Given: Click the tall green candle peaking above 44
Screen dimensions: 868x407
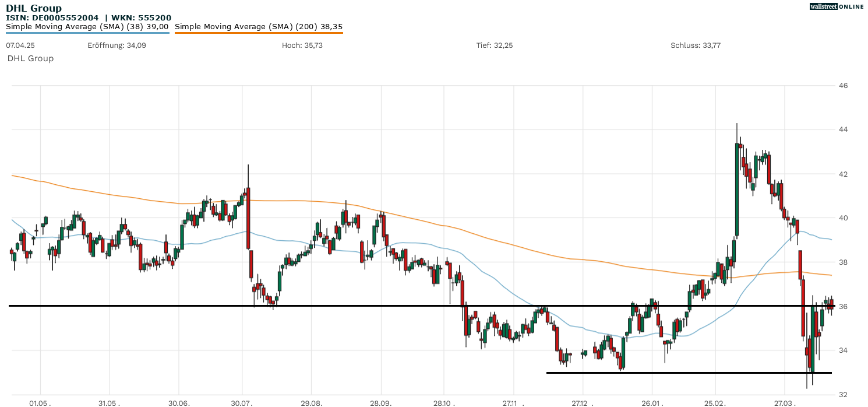Looking at the screenshot, I should (737, 190).
